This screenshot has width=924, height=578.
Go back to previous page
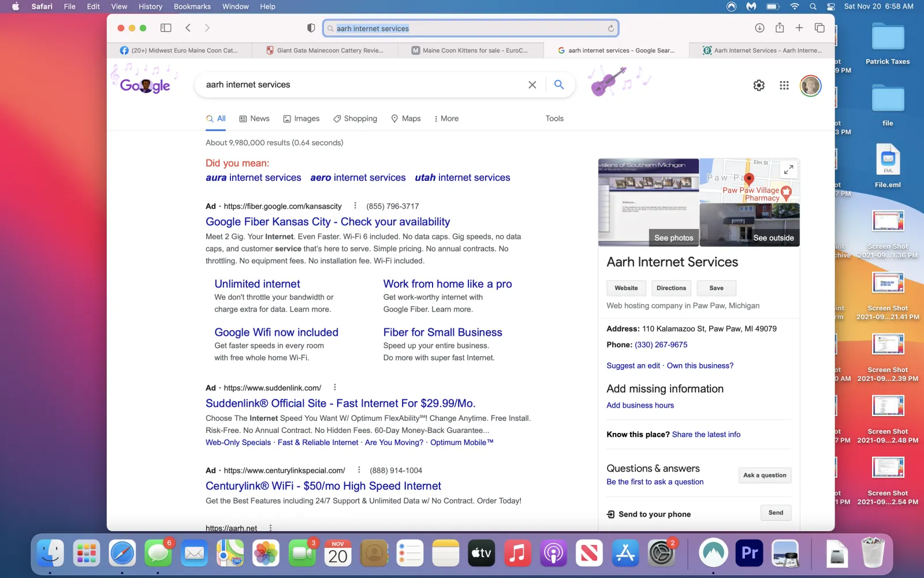[188, 28]
